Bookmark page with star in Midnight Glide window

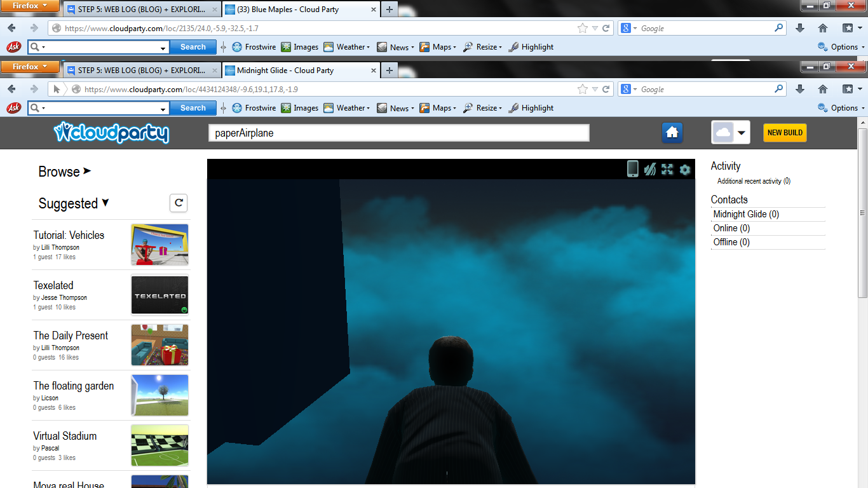click(582, 89)
